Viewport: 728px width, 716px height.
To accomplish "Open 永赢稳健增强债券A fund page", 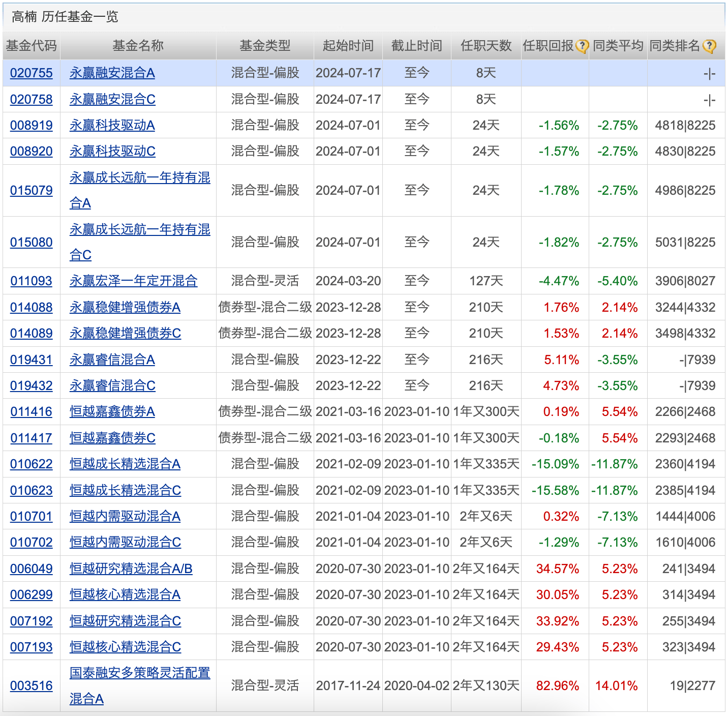I will point(125,307).
